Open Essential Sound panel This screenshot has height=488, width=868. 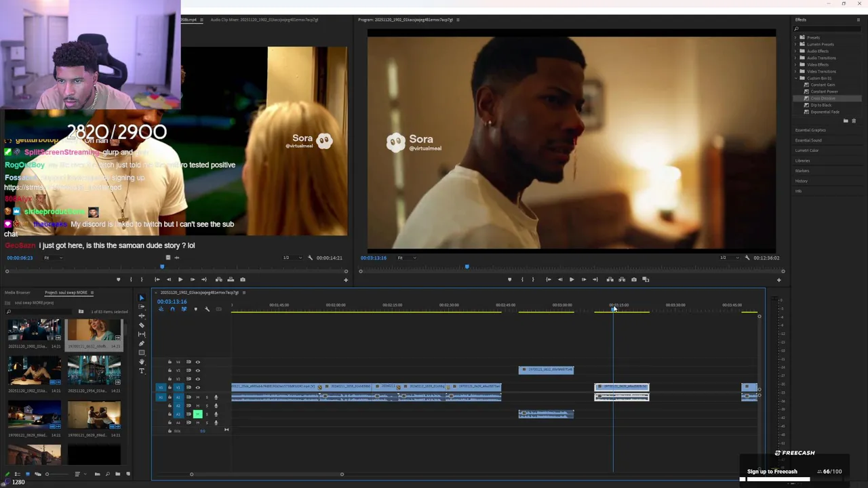pyautogui.click(x=808, y=140)
